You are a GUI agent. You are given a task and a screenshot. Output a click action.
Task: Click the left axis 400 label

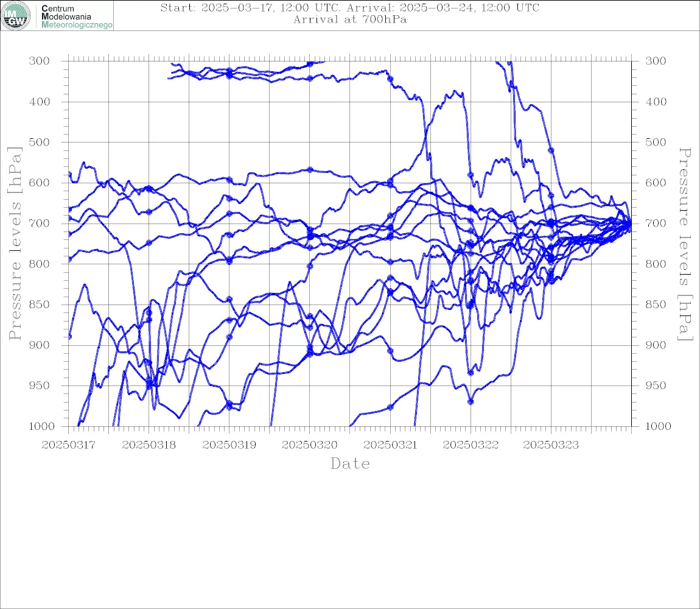pos(40,102)
